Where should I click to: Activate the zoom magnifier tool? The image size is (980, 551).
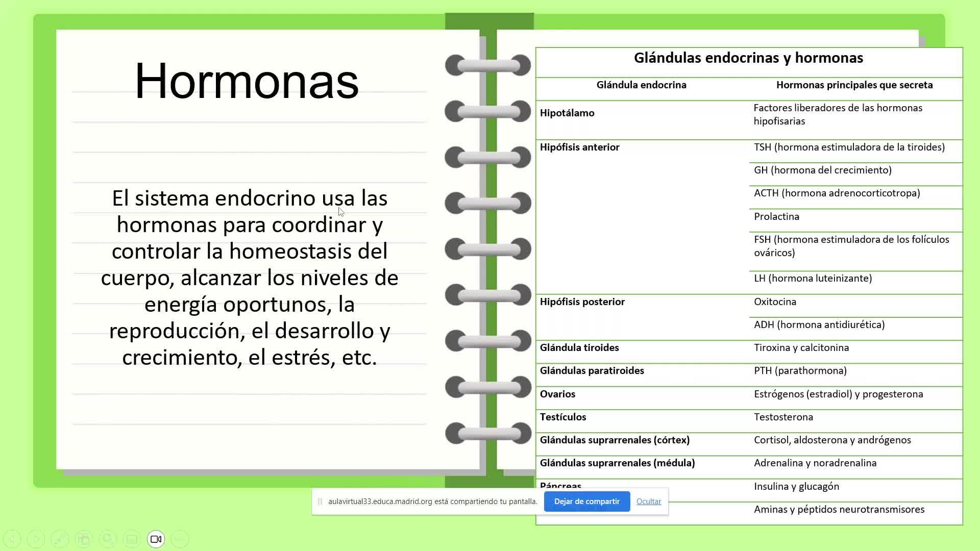pos(108,539)
